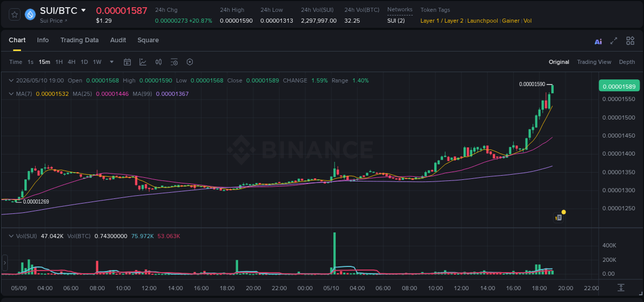Select the 4H interval

tap(72, 62)
